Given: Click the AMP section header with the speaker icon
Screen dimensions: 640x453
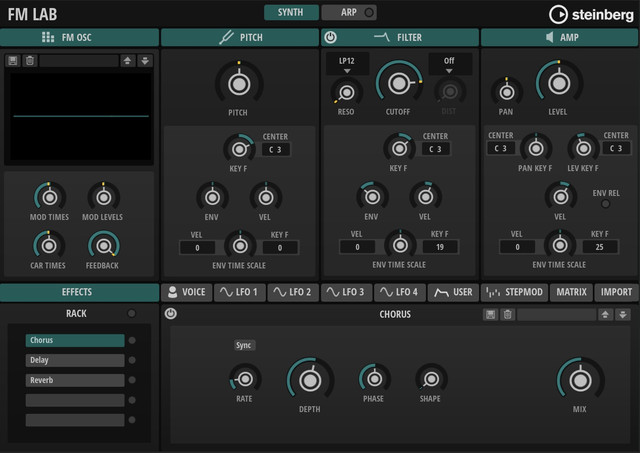Looking at the screenshot, I should point(559,38).
